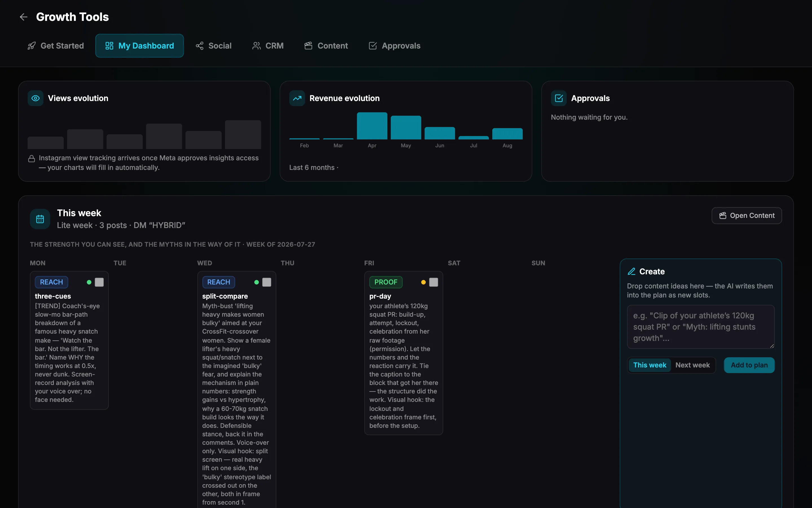Click the yellow status dot on pr-day
The width and height of the screenshot is (812, 508).
[x=423, y=282]
